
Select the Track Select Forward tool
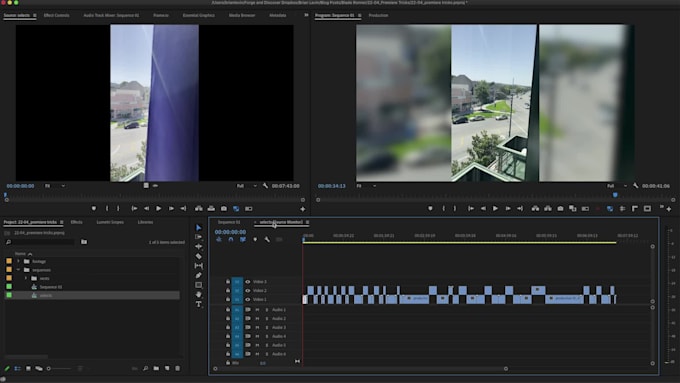pyautogui.click(x=199, y=237)
